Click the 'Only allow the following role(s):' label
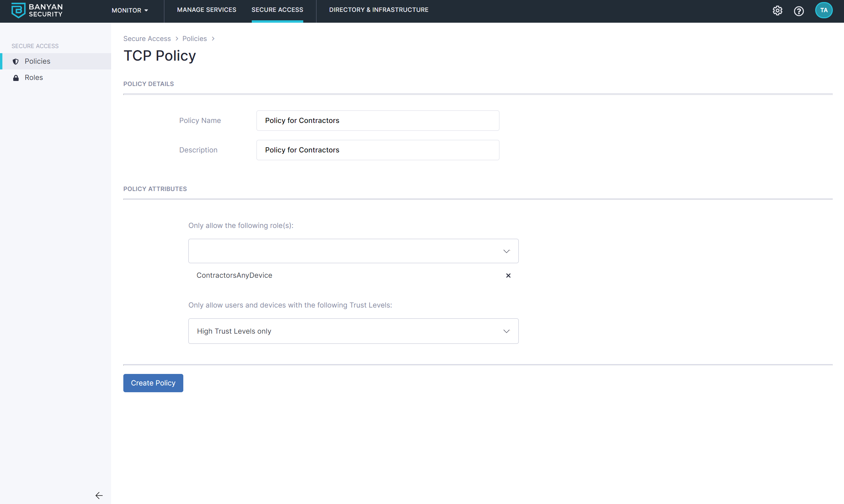 pos(241,226)
